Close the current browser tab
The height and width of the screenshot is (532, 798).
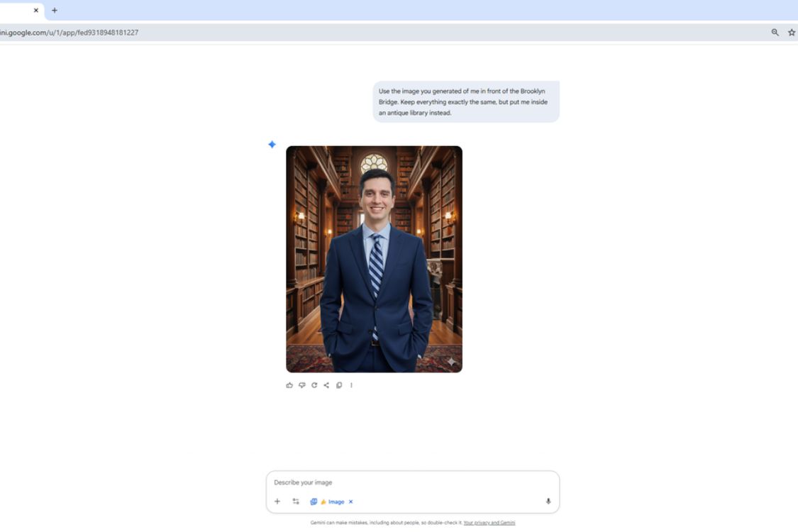(x=36, y=10)
